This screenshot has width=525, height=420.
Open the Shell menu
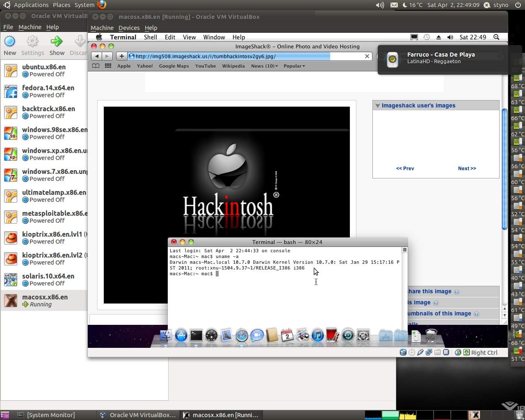click(x=151, y=37)
